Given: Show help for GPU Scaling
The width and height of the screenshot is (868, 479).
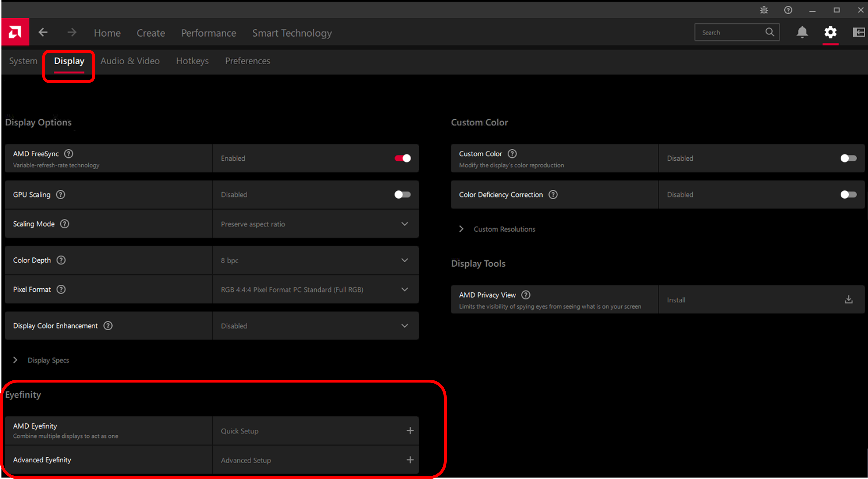Looking at the screenshot, I should pyautogui.click(x=61, y=195).
